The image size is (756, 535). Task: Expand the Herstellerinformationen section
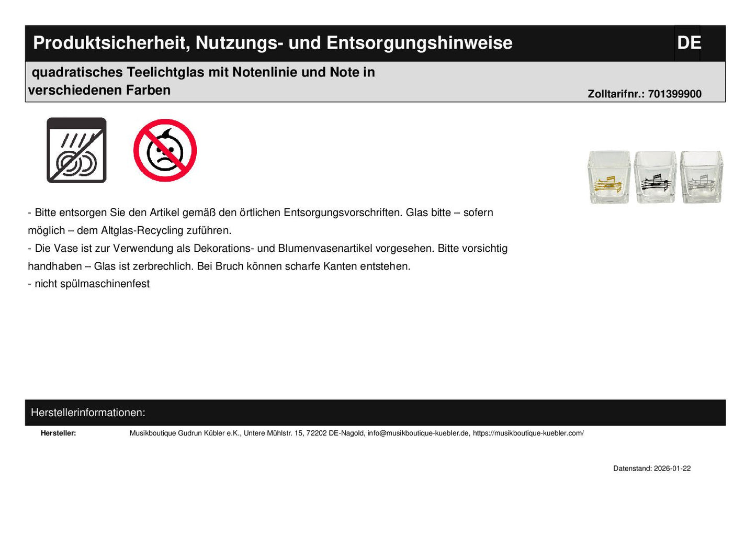coord(89,413)
